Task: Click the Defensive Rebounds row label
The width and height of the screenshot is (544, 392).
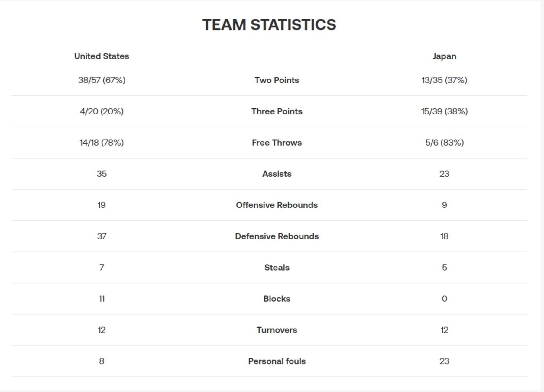Action: (x=277, y=236)
